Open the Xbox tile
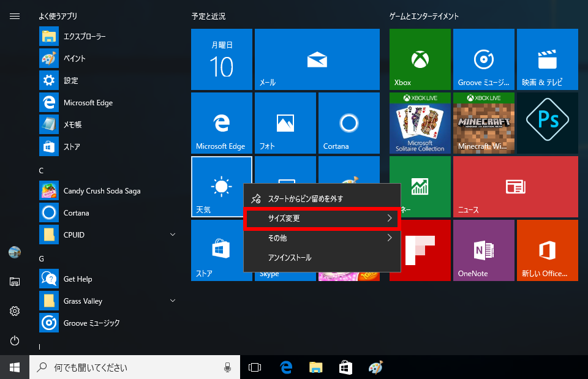Viewport: 588px width, 379px height. point(420,59)
